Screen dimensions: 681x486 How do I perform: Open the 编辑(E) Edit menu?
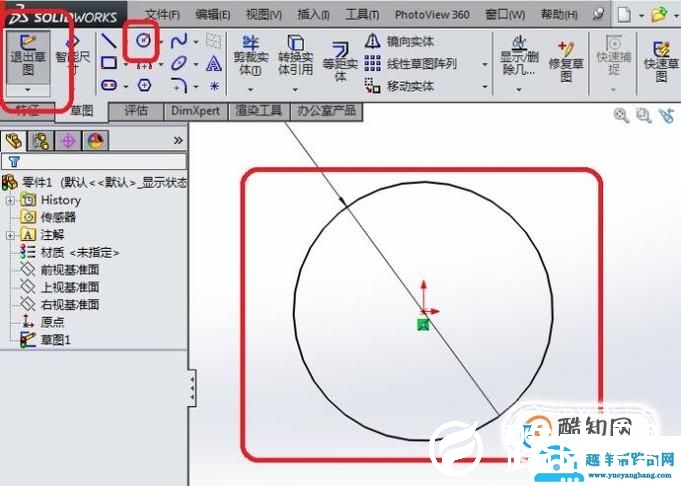click(x=213, y=15)
